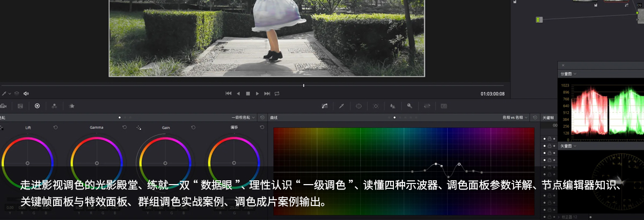The width and height of the screenshot is (644, 220).
Task: Expand the 一级校色轮 mode dropdown
Action: [245, 117]
